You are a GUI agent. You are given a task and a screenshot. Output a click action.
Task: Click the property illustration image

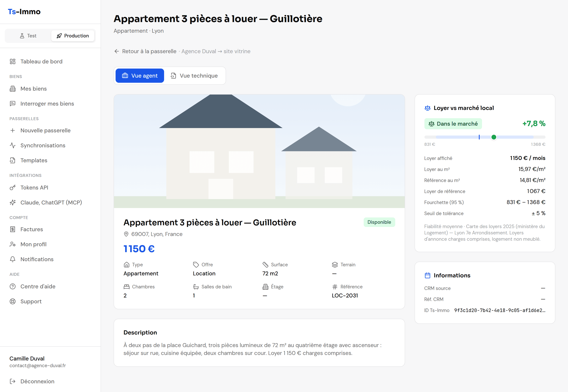pyautogui.click(x=259, y=151)
